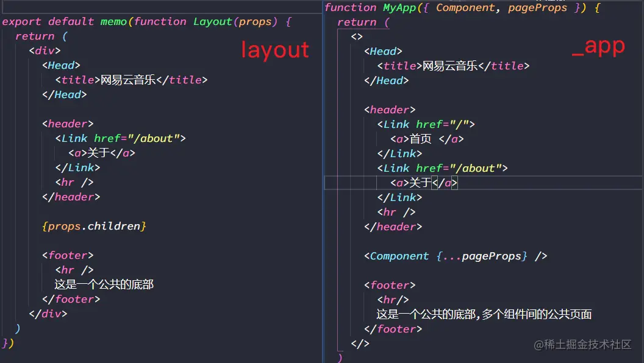The width and height of the screenshot is (644, 363).
Task: Click the '</header>' closing tag in Layout pane
Action: pyautogui.click(x=71, y=197)
